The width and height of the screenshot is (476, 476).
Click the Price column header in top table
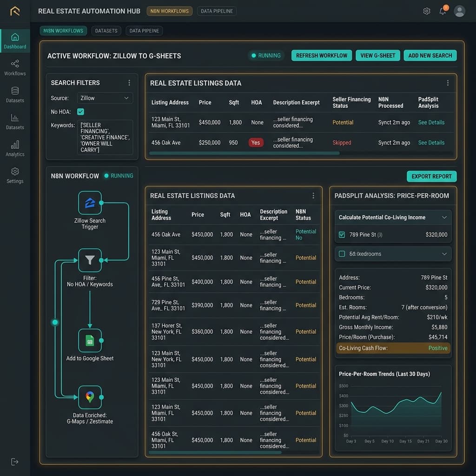tap(205, 103)
